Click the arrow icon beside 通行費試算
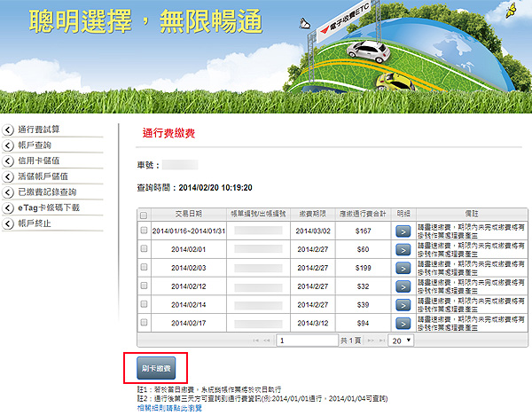Image resolution: width=532 pixels, height=415 pixels. pos(9,130)
